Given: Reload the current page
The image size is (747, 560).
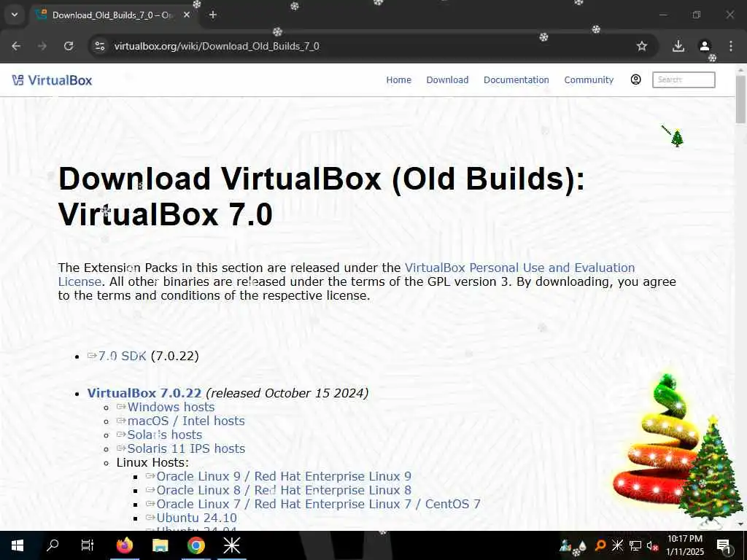Looking at the screenshot, I should 69,46.
